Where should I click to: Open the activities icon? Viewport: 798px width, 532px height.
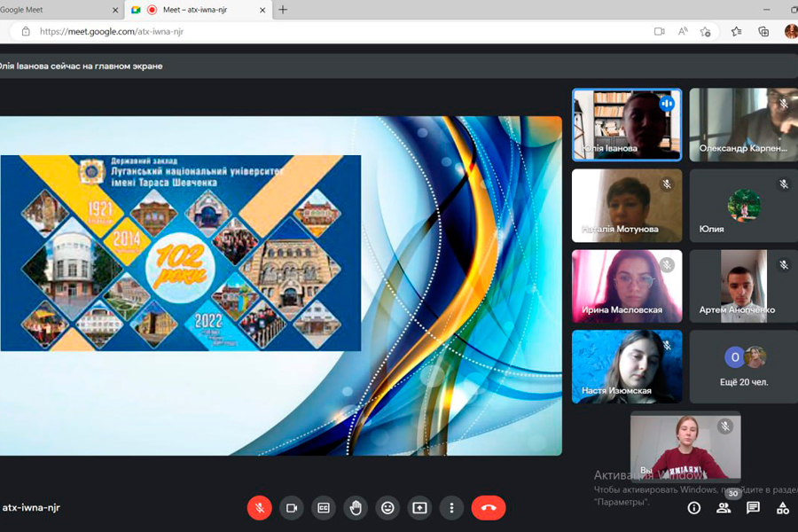point(782,508)
